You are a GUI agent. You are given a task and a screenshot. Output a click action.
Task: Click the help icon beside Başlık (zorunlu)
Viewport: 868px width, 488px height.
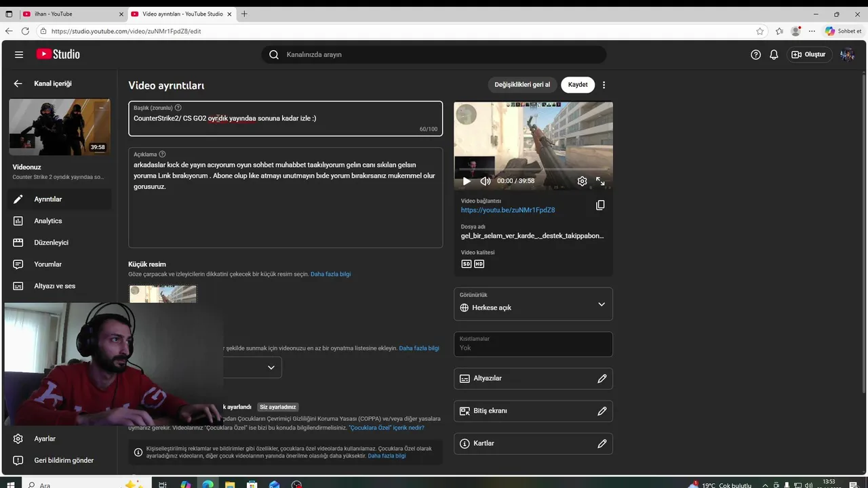click(x=178, y=108)
